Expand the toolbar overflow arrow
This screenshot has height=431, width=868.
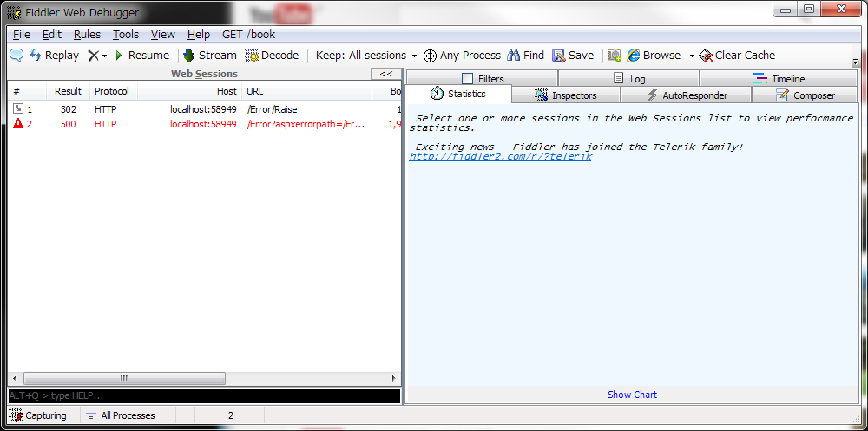click(x=855, y=62)
